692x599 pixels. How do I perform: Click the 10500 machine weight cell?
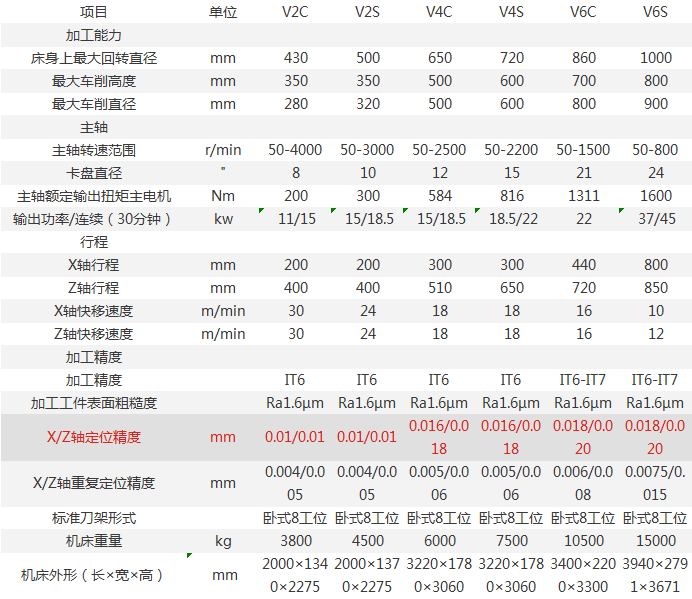(x=583, y=541)
